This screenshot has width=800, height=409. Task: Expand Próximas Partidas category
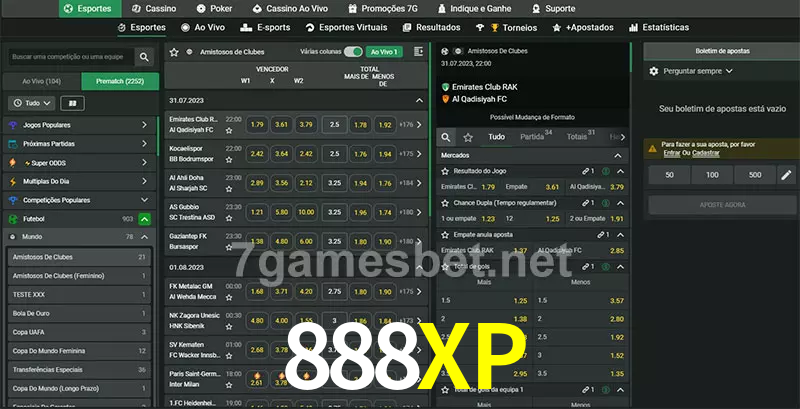click(x=144, y=144)
